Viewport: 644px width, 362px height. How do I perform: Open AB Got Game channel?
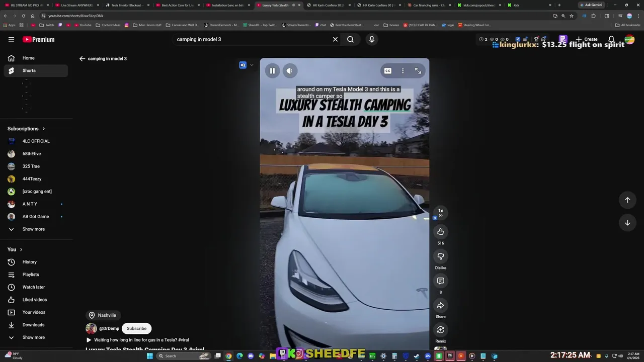pyautogui.click(x=36, y=217)
